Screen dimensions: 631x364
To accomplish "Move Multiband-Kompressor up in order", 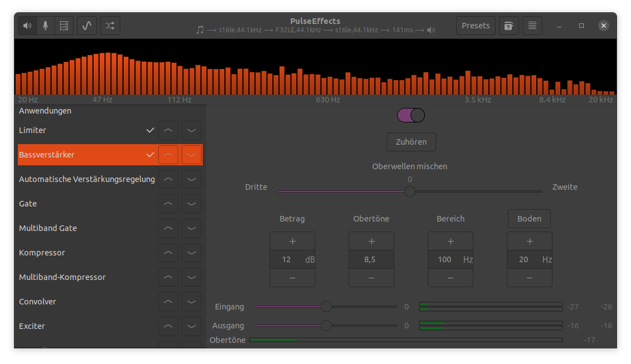I will coord(168,277).
